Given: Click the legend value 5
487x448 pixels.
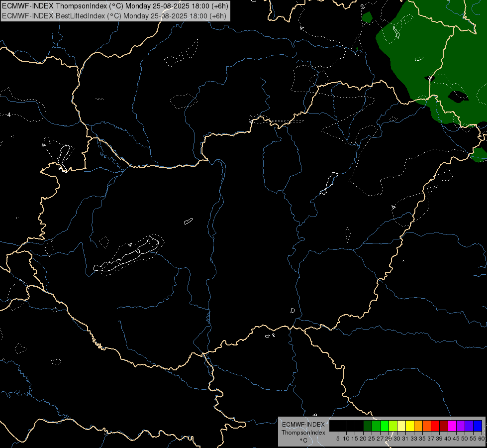Looking at the screenshot, I should coord(338,439).
